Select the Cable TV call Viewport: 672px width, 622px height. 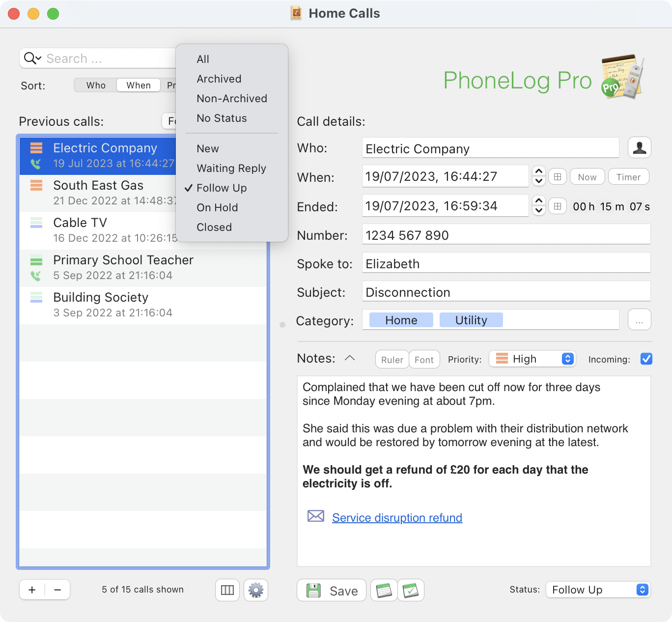pos(98,230)
